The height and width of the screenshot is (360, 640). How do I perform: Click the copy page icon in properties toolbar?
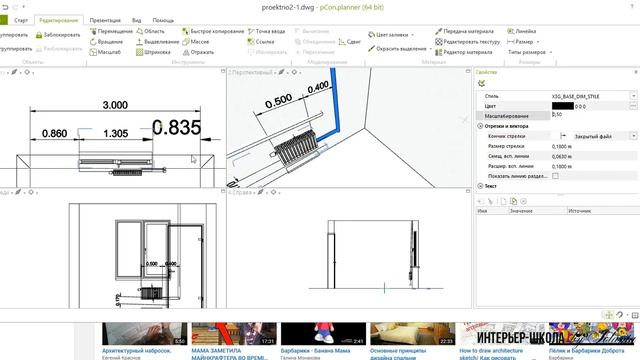513,201
